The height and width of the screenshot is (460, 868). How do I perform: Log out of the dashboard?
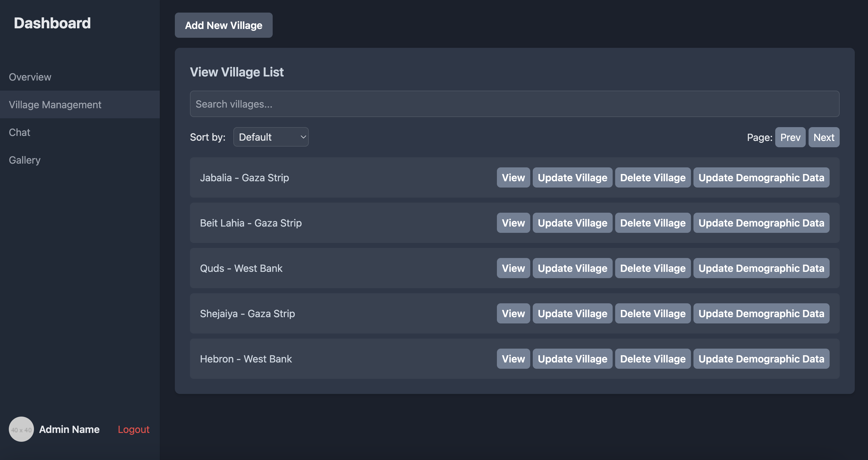point(133,429)
